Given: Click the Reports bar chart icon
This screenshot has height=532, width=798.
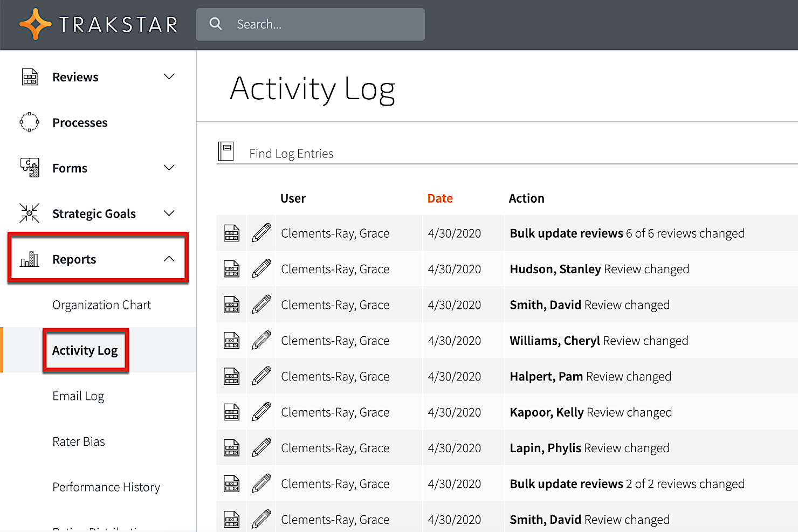Looking at the screenshot, I should pyautogui.click(x=30, y=259).
